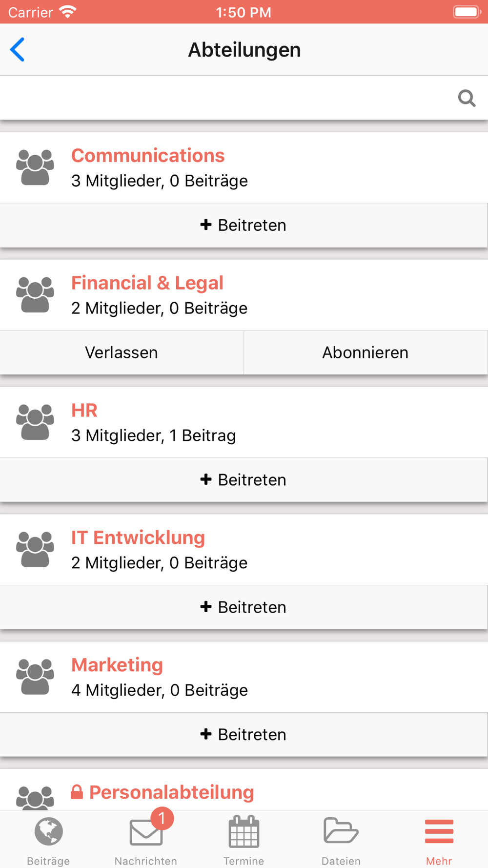Join Marketing department via Beitreten
The width and height of the screenshot is (488, 868).
coord(244,735)
